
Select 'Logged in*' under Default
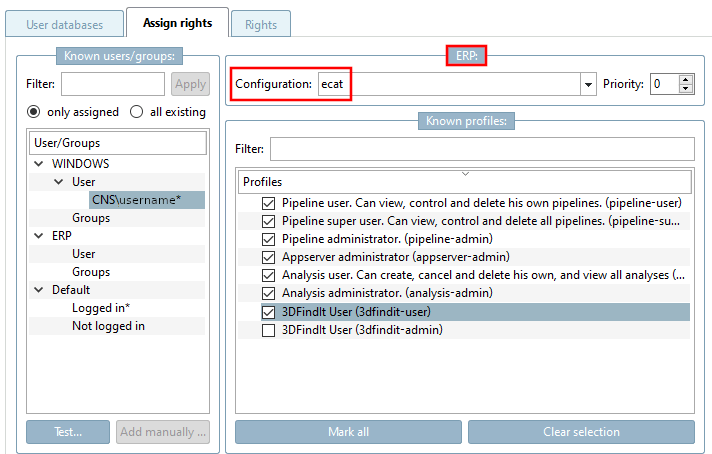[101, 308]
